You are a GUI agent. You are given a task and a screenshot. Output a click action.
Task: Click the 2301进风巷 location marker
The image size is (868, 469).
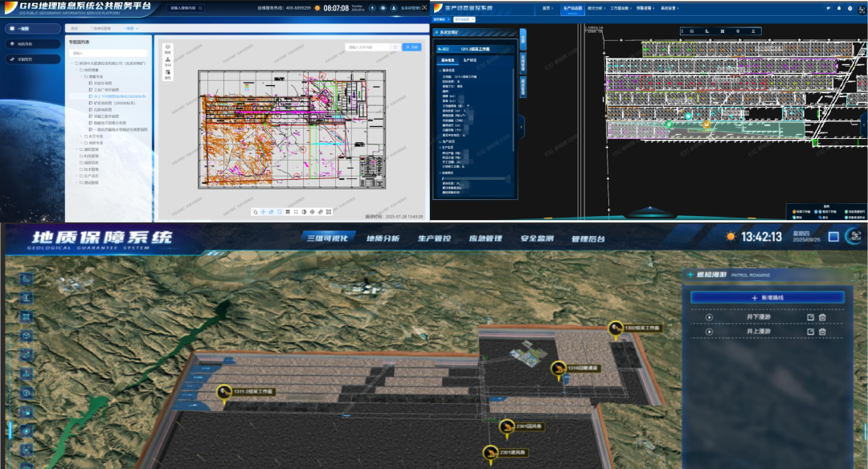pos(489,454)
